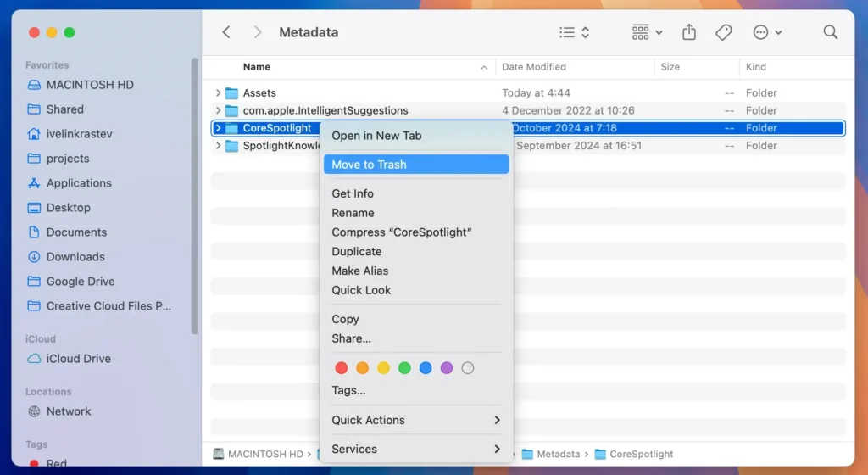Apply the orange tag color
This screenshot has width=868, height=475.
pos(363,368)
